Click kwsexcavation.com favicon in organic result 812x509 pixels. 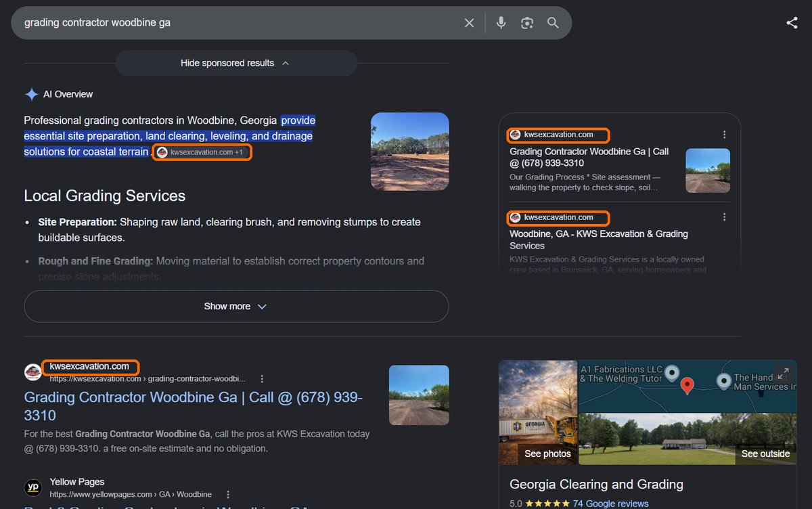click(33, 372)
